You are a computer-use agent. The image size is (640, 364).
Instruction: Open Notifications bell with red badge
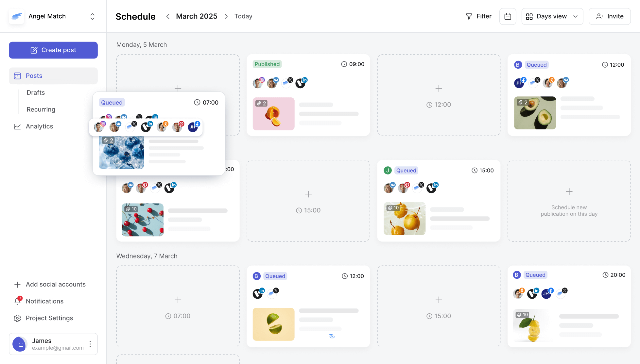coord(18,301)
